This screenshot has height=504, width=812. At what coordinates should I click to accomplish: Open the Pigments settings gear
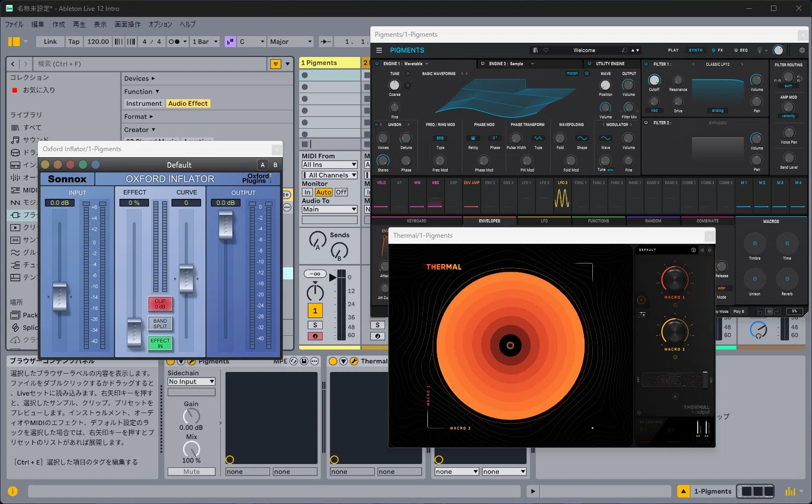[x=802, y=50]
